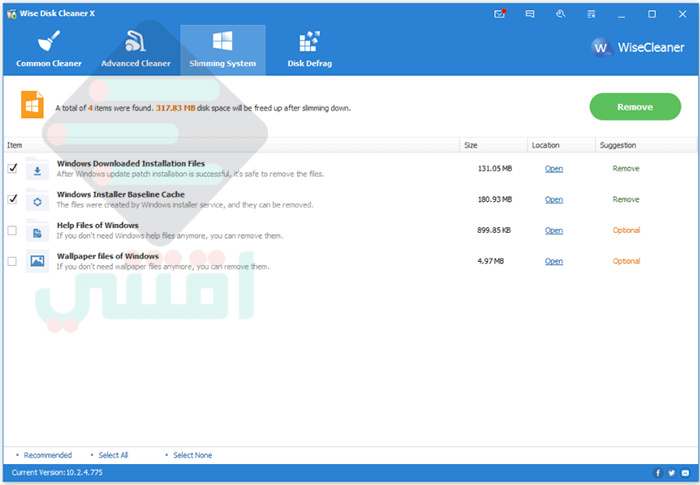Select Windows Downloaded Installation Files title

click(131, 163)
